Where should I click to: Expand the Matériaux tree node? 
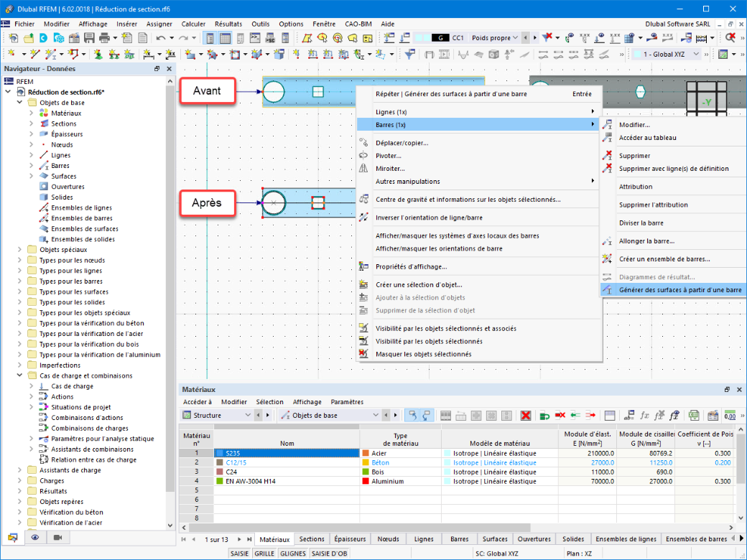32,113
